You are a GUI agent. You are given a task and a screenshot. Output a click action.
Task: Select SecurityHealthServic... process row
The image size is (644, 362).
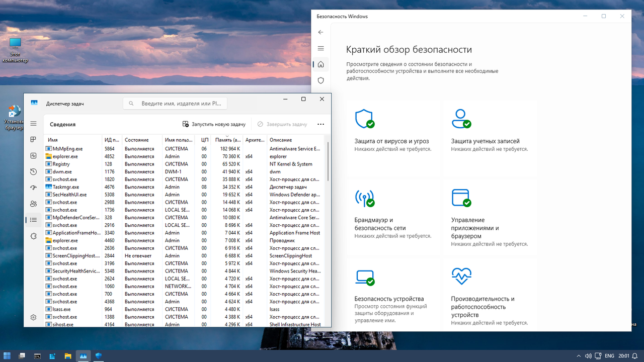coord(185,271)
